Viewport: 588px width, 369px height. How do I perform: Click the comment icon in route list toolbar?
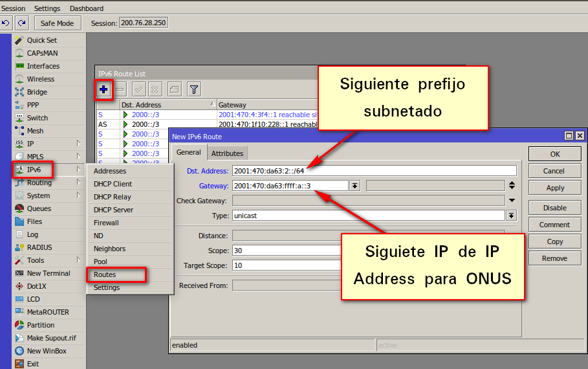(x=173, y=89)
